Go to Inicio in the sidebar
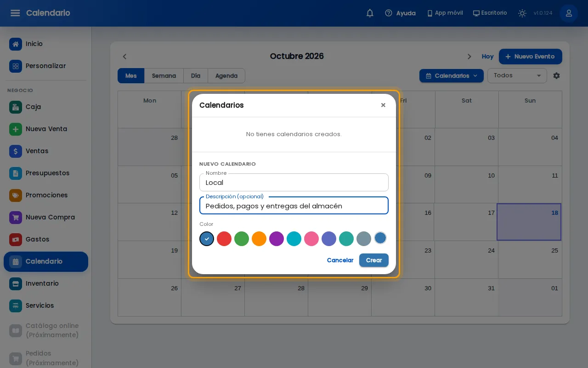The image size is (588, 368). (x=46, y=44)
